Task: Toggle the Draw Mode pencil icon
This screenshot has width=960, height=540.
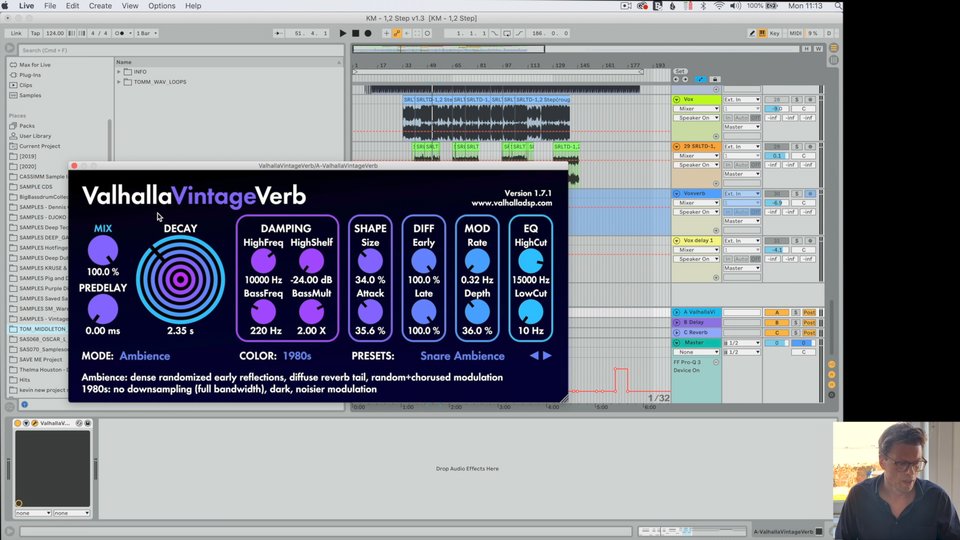Action: [752, 33]
